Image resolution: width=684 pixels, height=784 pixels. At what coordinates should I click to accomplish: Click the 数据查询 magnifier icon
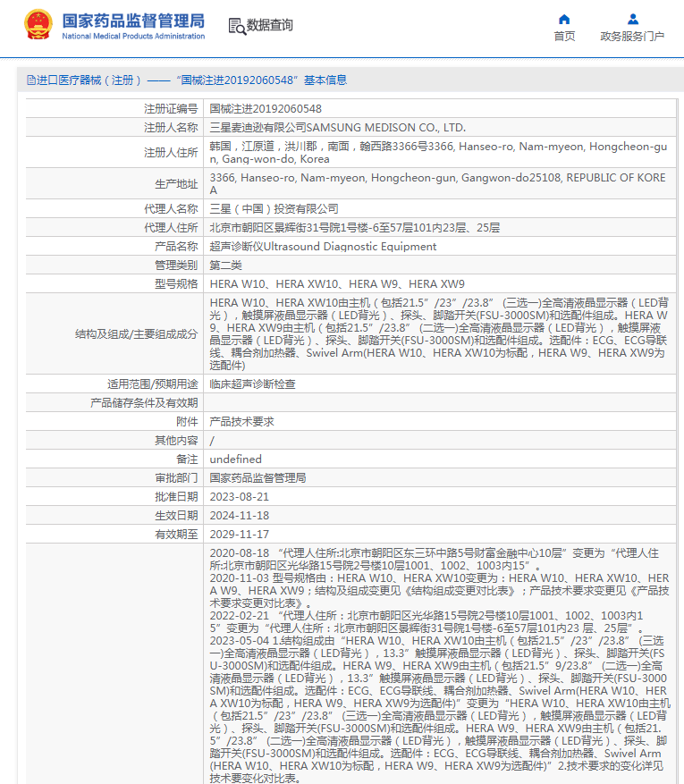click(237, 26)
